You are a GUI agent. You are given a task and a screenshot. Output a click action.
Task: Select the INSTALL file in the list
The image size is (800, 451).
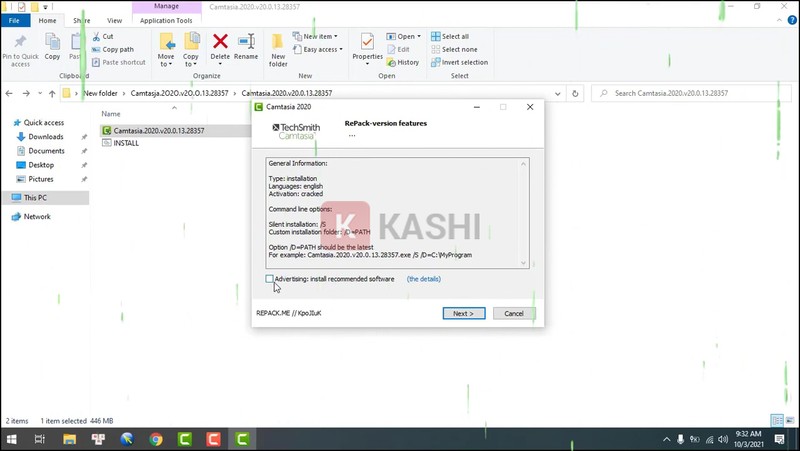point(126,143)
